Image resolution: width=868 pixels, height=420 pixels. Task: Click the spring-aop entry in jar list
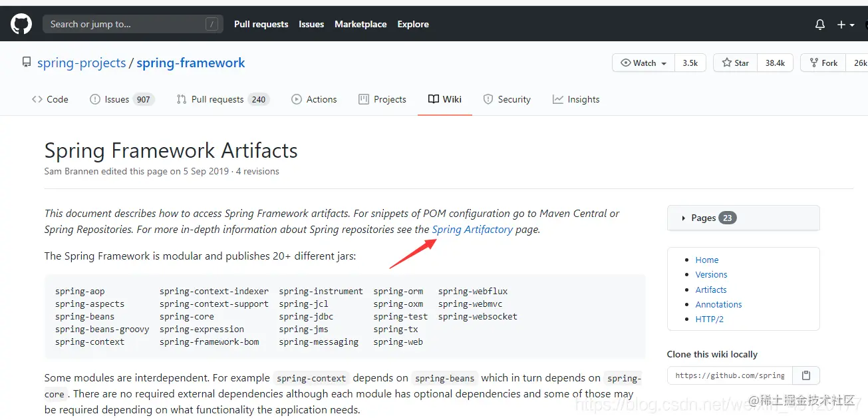tap(80, 291)
